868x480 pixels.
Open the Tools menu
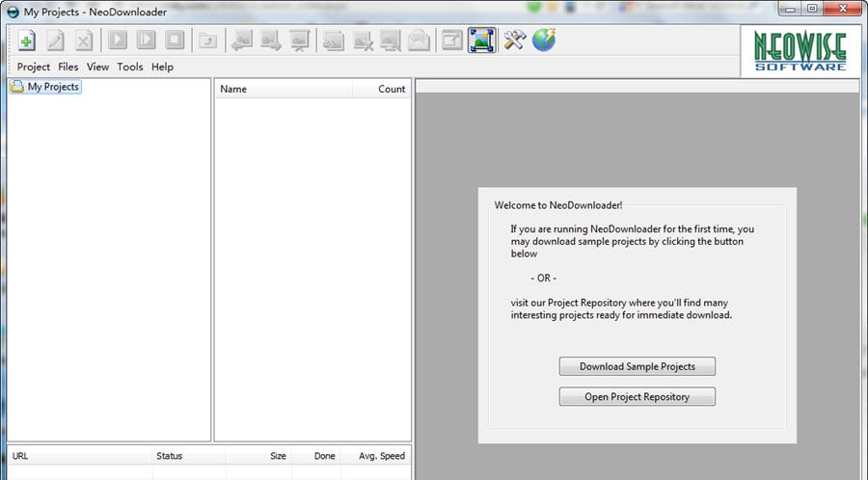(x=130, y=67)
